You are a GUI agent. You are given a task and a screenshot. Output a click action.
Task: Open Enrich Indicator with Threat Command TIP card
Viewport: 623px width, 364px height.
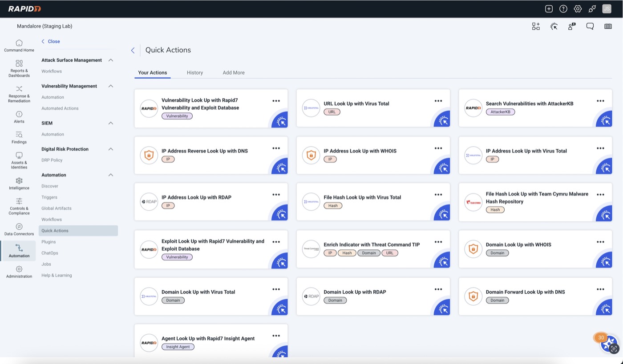[373, 249]
